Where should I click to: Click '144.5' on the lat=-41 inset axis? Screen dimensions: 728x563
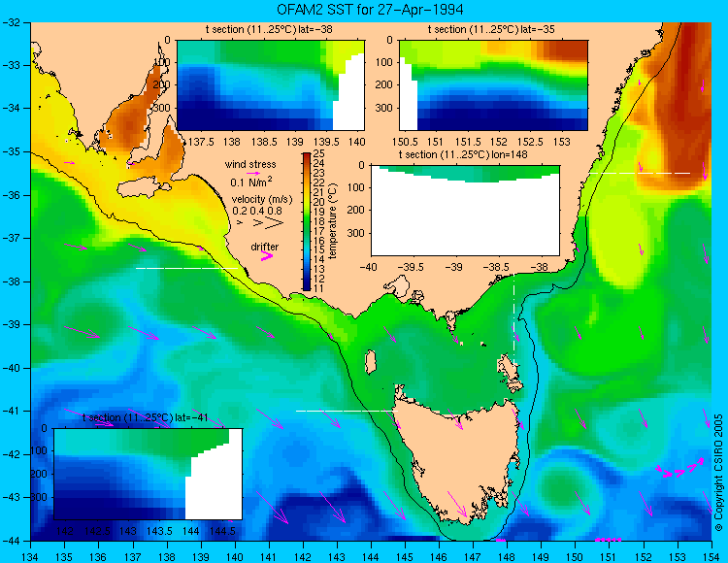[222, 531]
